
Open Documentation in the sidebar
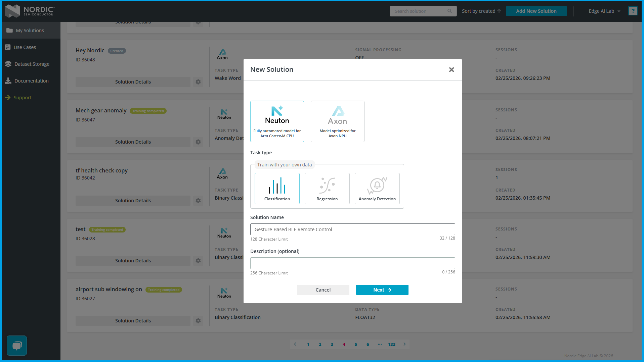[x=31, y=81]
